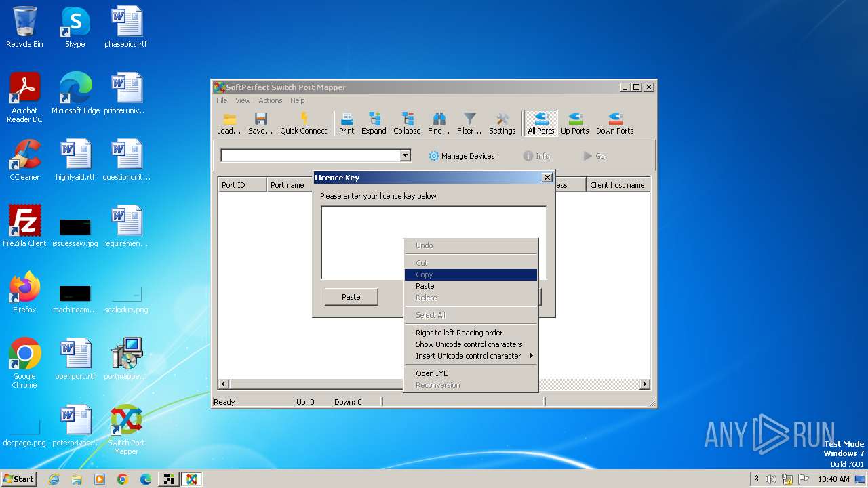Click the Load toolbar icon
The height and width of the screenshot is (488, 868).
229,124
